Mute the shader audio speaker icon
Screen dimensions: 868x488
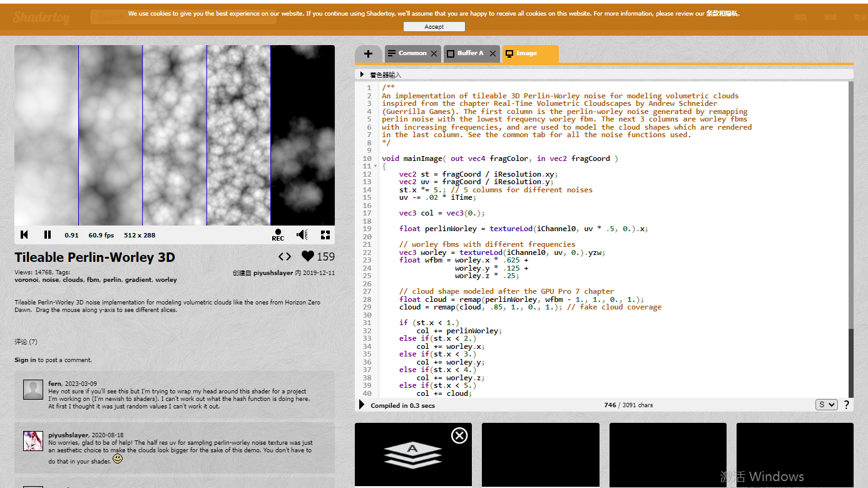click(302, 235)
